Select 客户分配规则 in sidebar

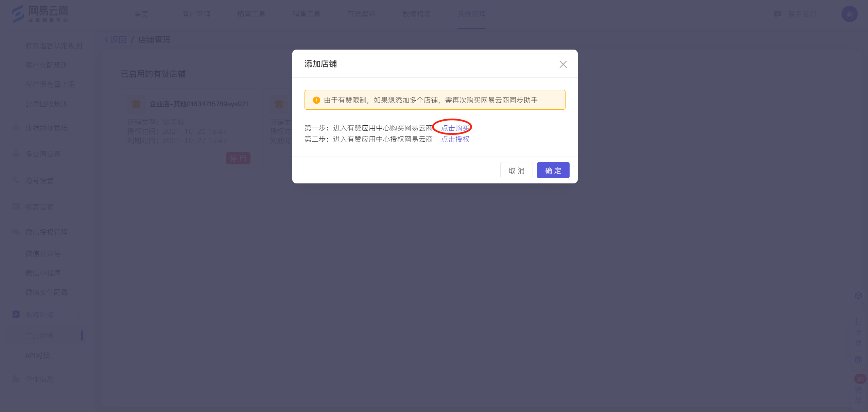click(47, 65)
